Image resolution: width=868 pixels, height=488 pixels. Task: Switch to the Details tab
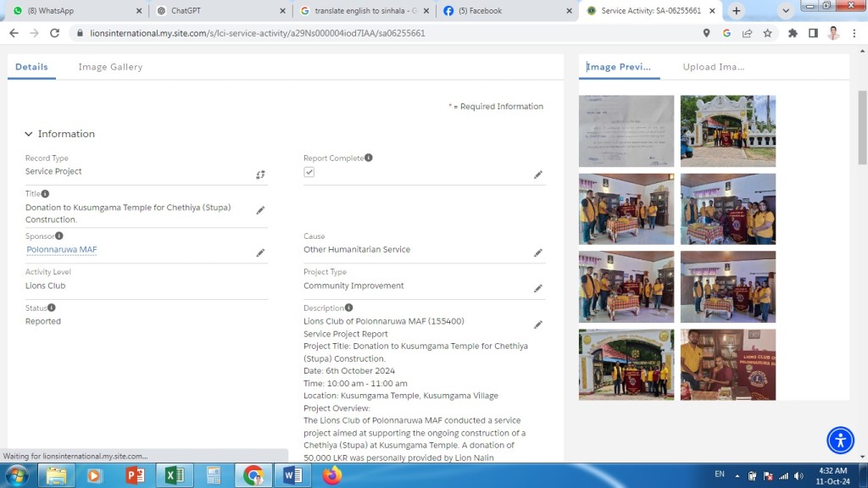coord(31,67)
